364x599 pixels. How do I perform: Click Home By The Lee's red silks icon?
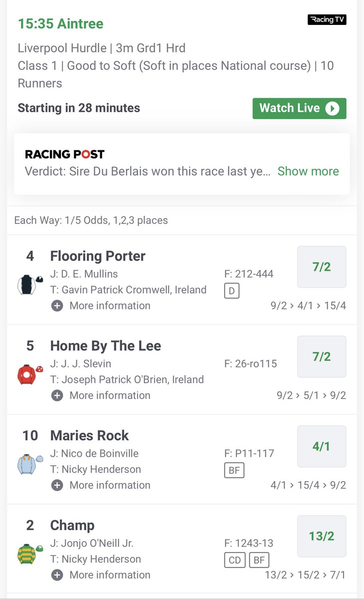click(26, 374)
